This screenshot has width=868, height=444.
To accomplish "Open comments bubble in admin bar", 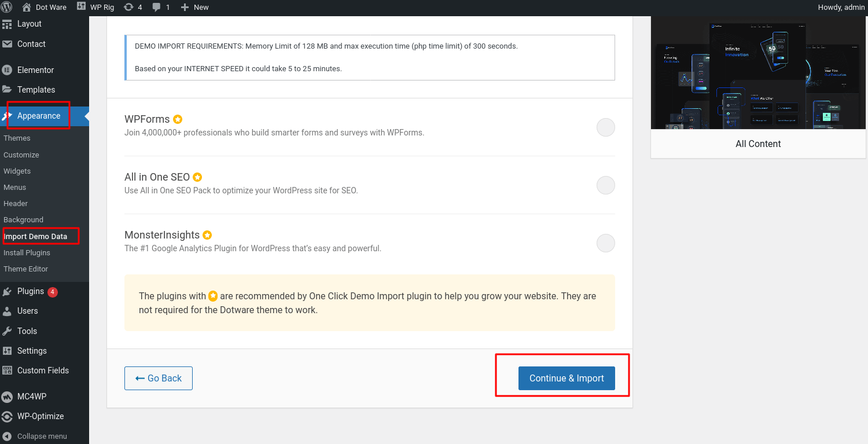I will click(x=161, y=7).
